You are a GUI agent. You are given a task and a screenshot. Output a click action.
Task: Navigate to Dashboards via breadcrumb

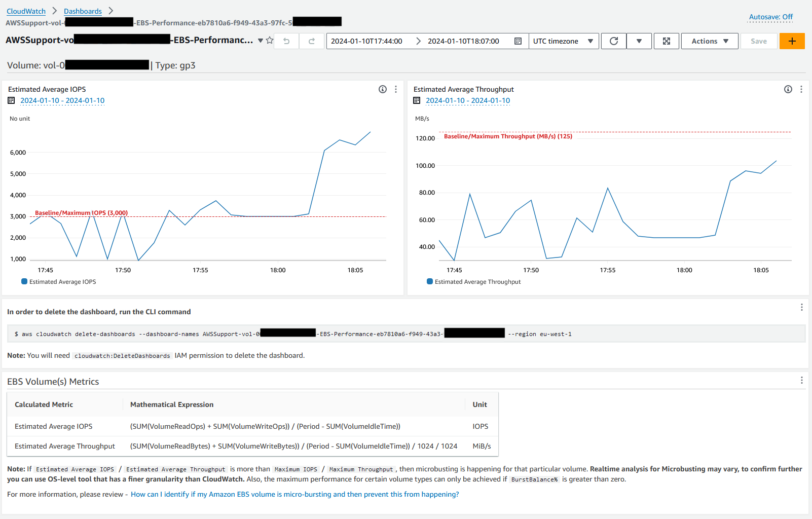coord(83,11)
